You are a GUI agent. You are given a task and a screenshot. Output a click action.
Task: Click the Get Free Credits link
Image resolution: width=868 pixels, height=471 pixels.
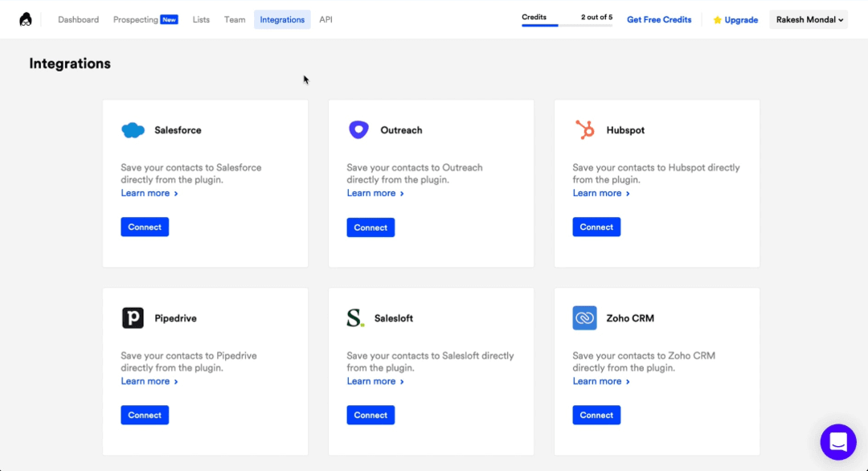pos(659,19)
